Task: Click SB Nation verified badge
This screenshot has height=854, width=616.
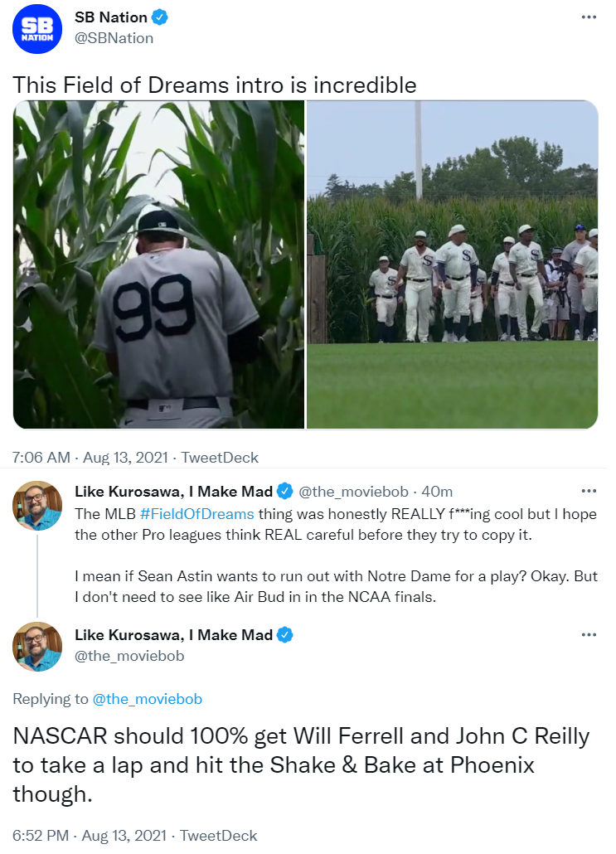Action: [x=159, y=17]
